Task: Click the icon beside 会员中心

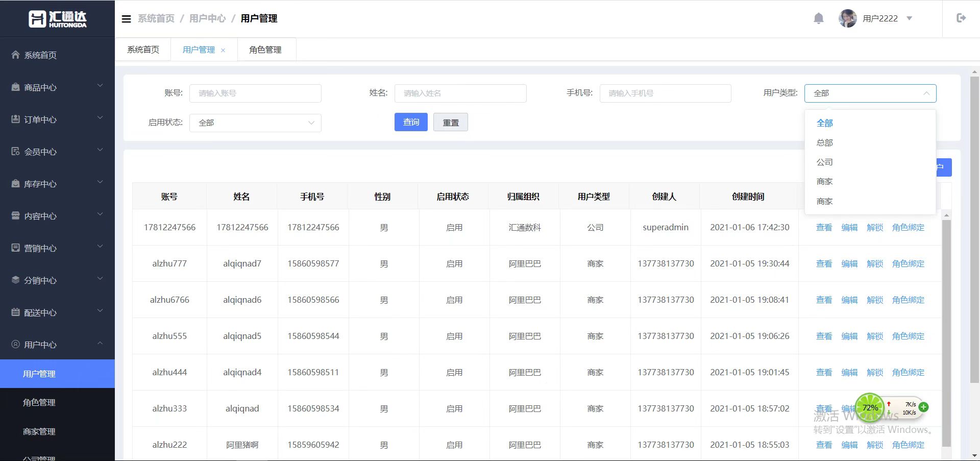Action: 16,151
